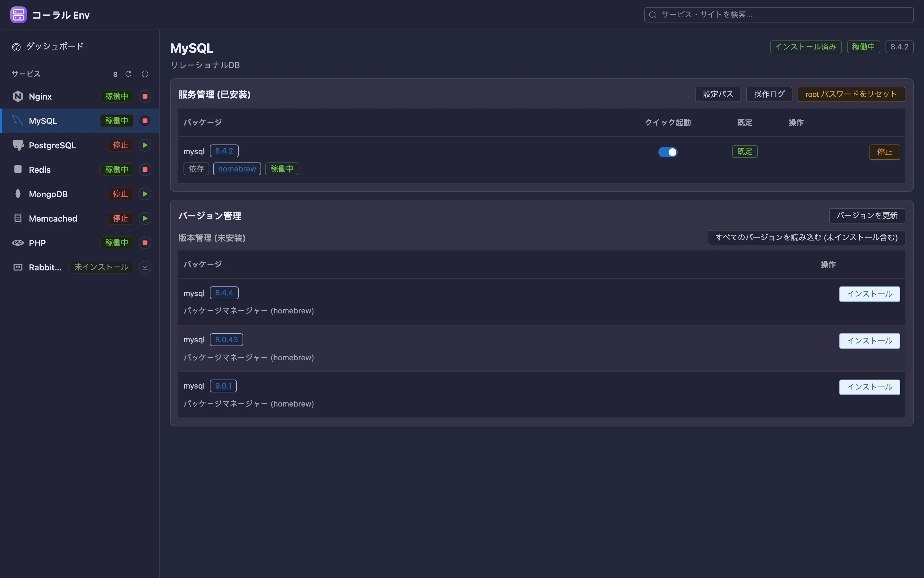Click the homebrew tag under mysql 8.4.2
The image size is (924, 578).
(x=237, y=169)
